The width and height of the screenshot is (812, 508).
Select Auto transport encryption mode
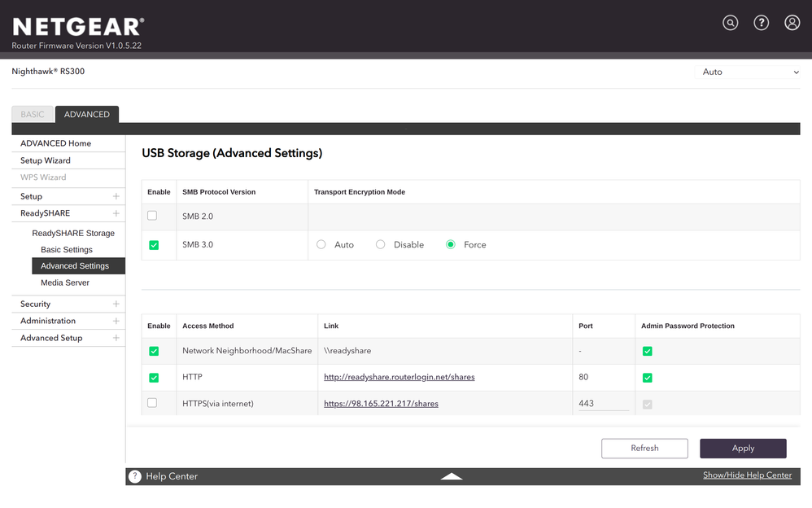coord(321,244)
